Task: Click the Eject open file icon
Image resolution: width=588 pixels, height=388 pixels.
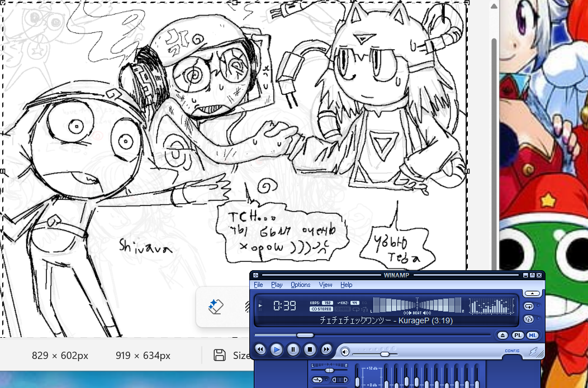Action: coord(502,335)
